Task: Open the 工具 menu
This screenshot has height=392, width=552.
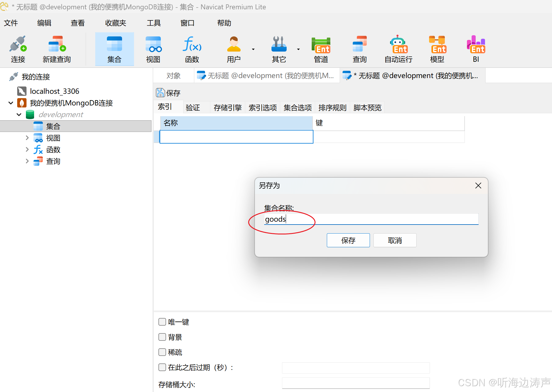Action: pos(154,23)
